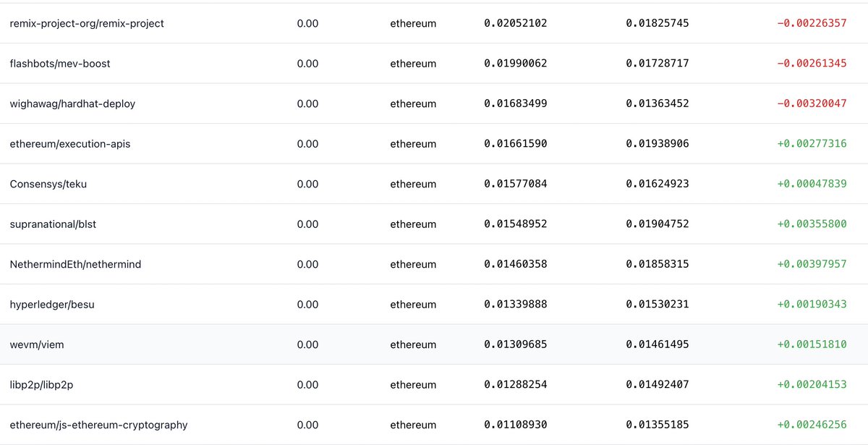Select the green delta +0.00047839
Screen dimensions: 868x445
point(812,184)
